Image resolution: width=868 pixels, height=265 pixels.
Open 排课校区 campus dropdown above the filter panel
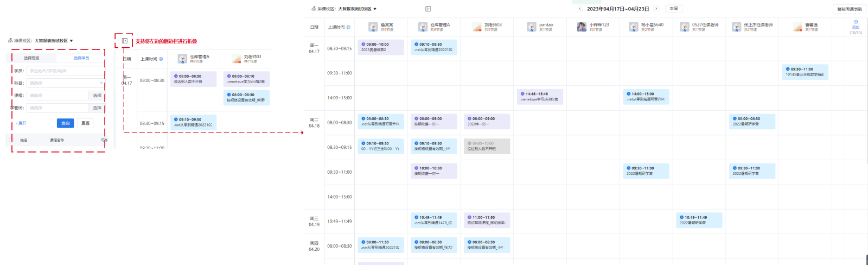[54, 41]
